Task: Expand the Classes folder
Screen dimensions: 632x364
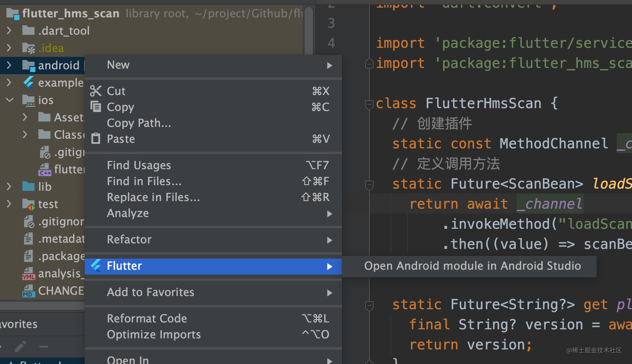Action: (25, 135)
